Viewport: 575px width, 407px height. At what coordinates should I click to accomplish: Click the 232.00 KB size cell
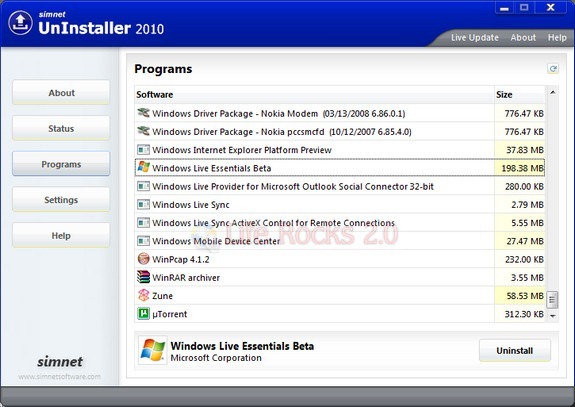(520, 259)
